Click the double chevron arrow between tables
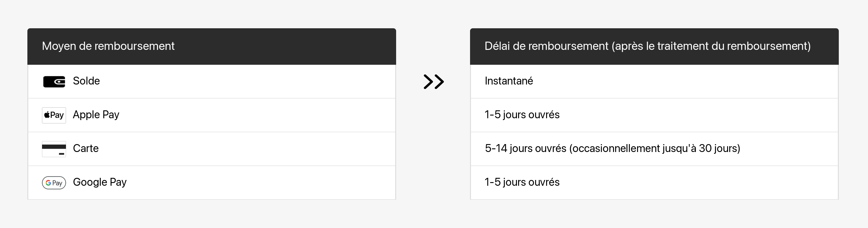The height and width of the screenshot is (228, 868). [x=433, y=81]
